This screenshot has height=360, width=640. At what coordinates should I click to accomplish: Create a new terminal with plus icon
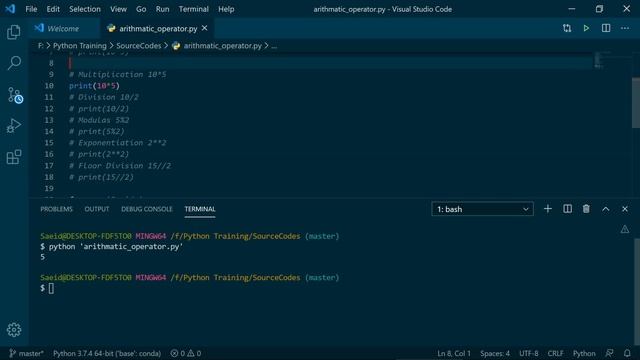click(548, 209)
